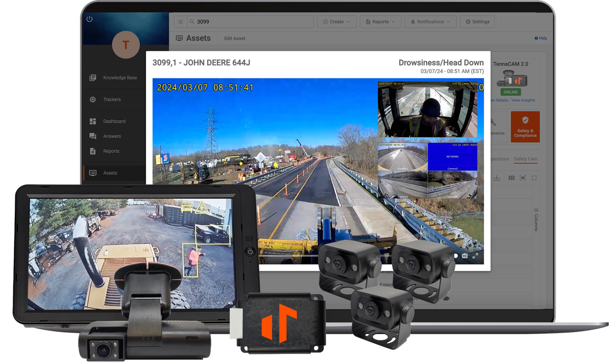Select Assets in the sidebar

(x=110, y=173)
